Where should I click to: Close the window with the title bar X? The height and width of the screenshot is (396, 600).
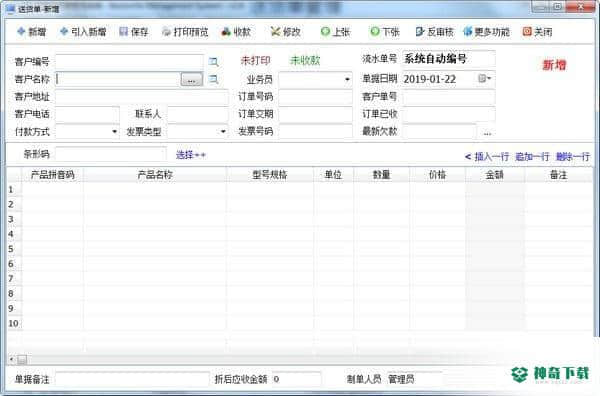(x=581, y=7)
